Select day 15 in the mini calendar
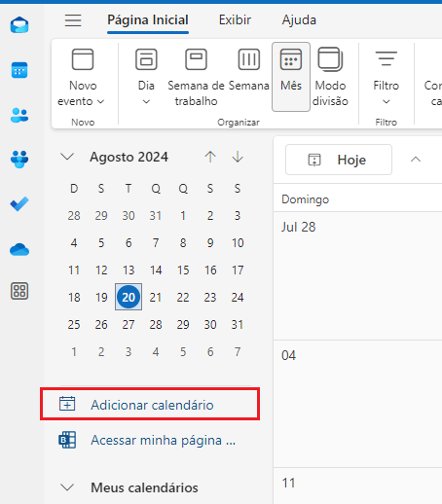The height and width of the screenshot is (504, 442). 183,270
